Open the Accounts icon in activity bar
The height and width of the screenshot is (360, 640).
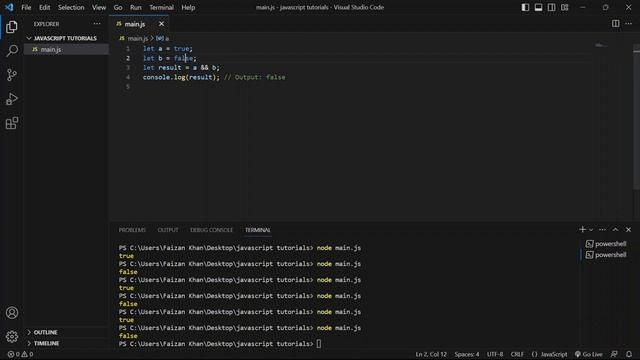[12, 313]
